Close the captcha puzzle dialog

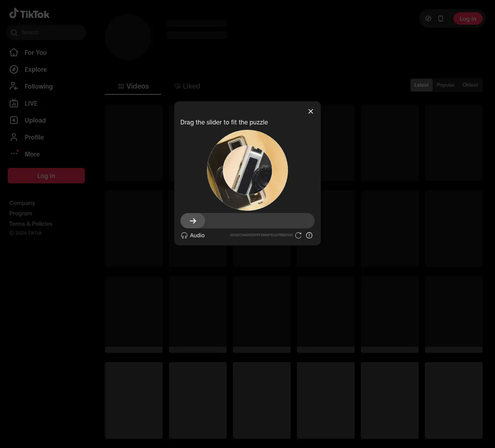(311, 111)
